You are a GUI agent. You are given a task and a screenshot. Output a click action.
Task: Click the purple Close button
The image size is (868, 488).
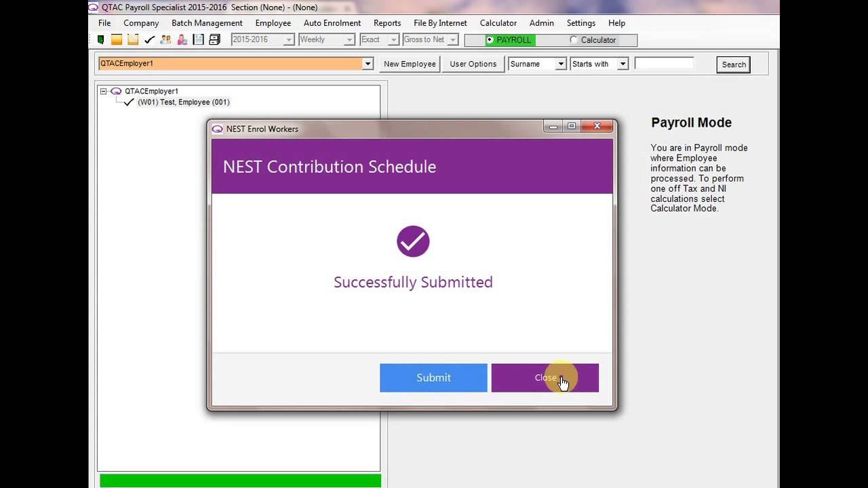(x=545, y=378)
